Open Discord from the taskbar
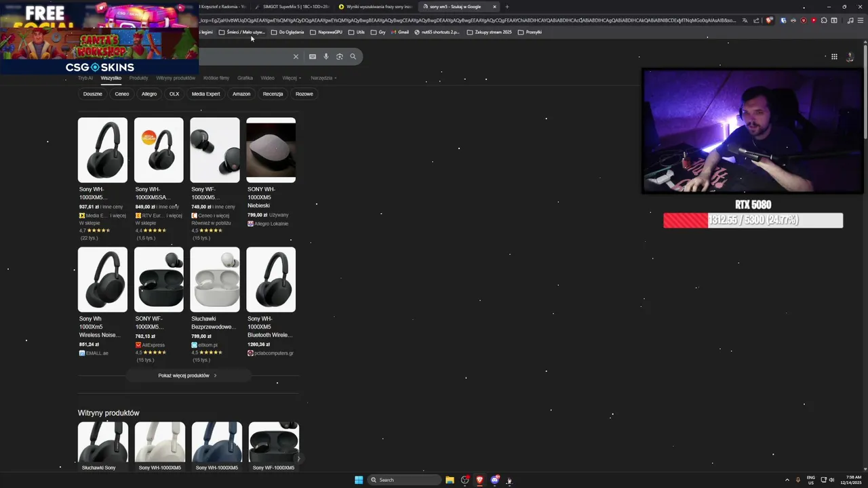Viewport: 868px width, 488px height. coord(494,480)
